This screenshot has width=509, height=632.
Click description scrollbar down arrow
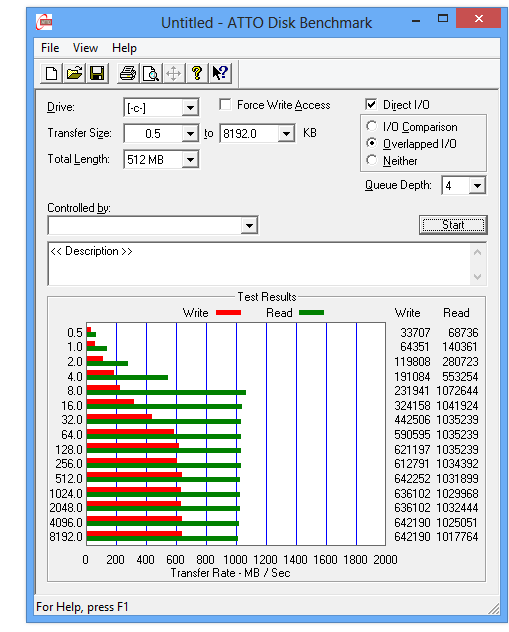(x=478, y=276)
